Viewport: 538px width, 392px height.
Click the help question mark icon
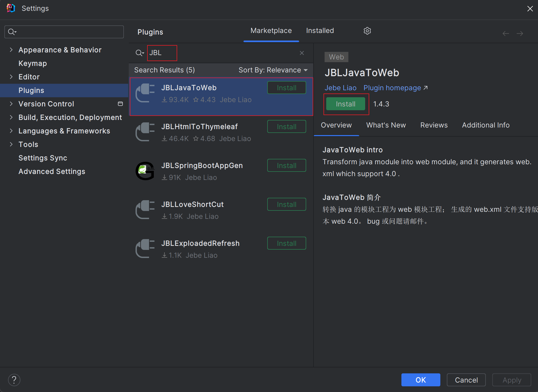click(x=14, y=380)
